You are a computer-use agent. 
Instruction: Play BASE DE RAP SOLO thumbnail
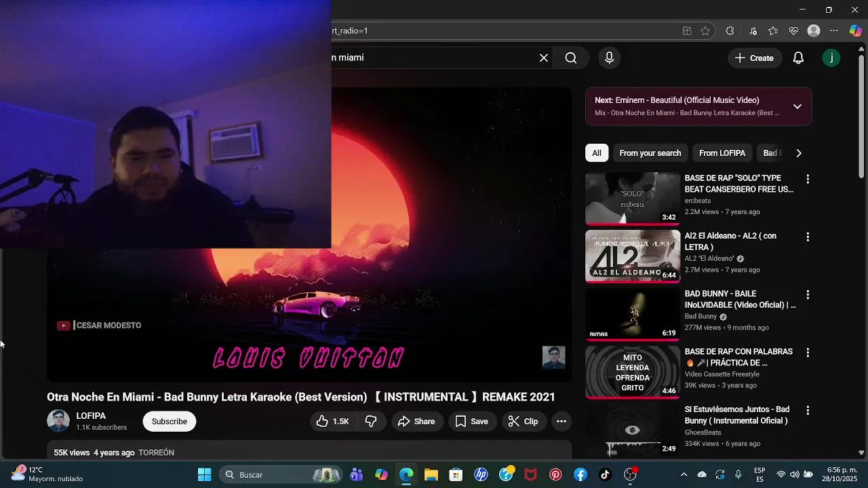[633, 199]
